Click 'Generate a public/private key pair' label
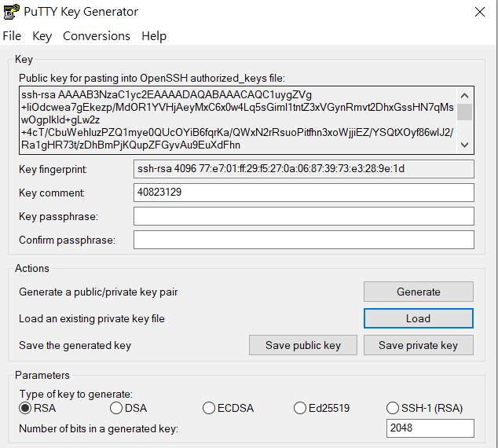The height and width of the screenshot is (448, 498). tap(98, 292)
